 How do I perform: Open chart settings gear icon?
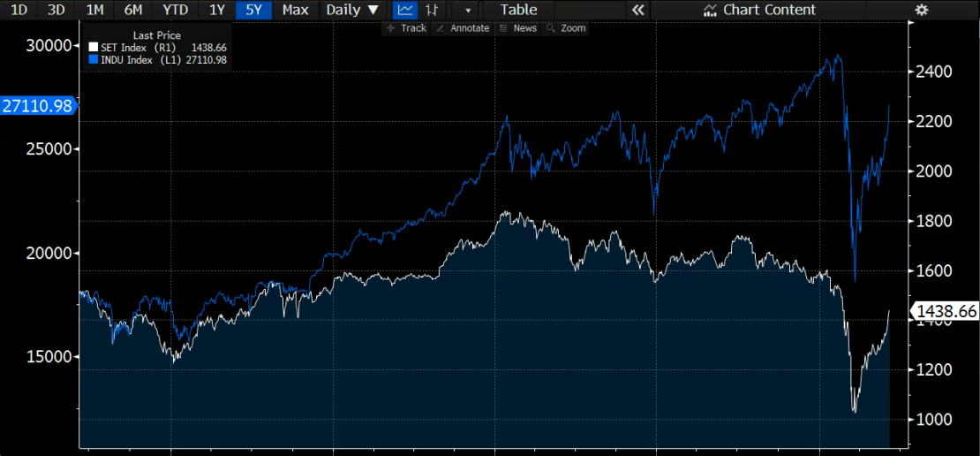pyautogui.click(x=922, y=10)
